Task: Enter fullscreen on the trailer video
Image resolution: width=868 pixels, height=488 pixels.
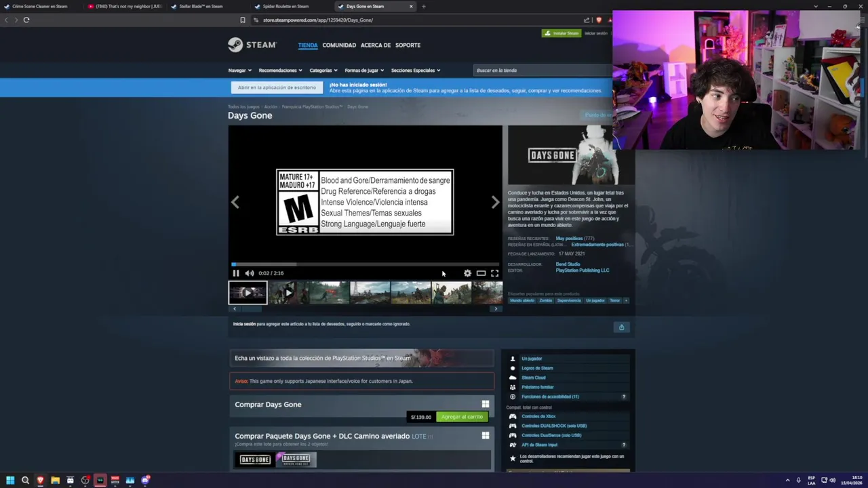Action: point(494,273)
